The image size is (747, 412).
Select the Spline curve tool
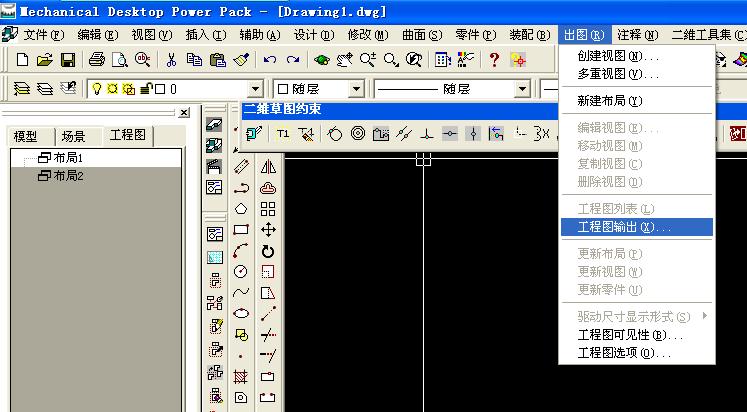point(241,292)
